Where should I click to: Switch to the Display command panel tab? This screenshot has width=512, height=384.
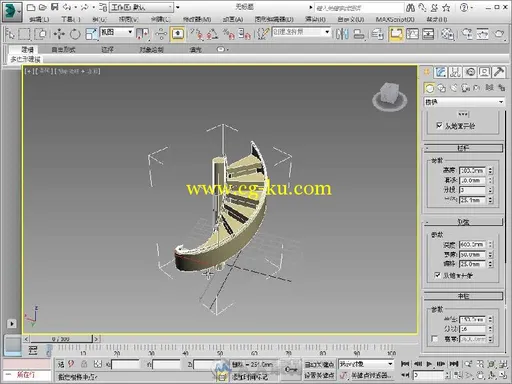click(x=484, y=72)
